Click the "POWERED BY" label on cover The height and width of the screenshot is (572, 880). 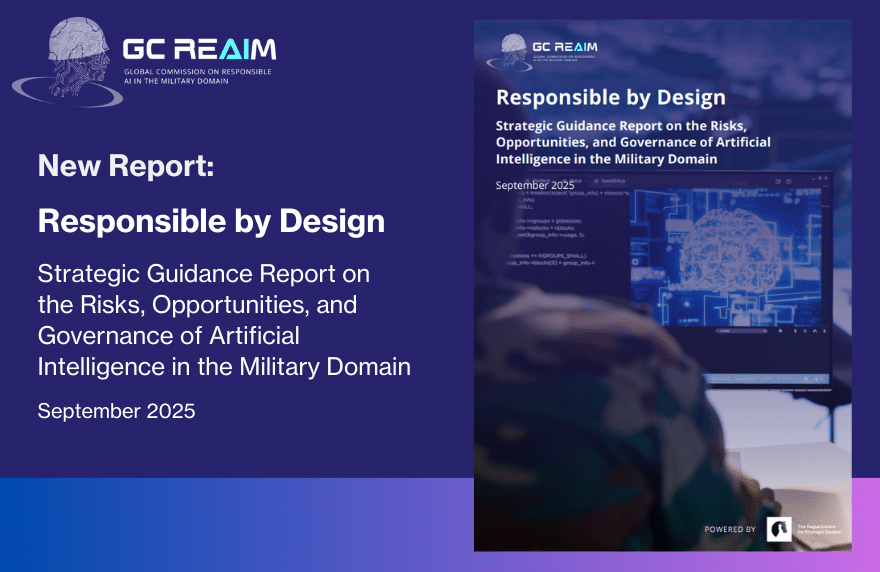[x=730, y=529]
